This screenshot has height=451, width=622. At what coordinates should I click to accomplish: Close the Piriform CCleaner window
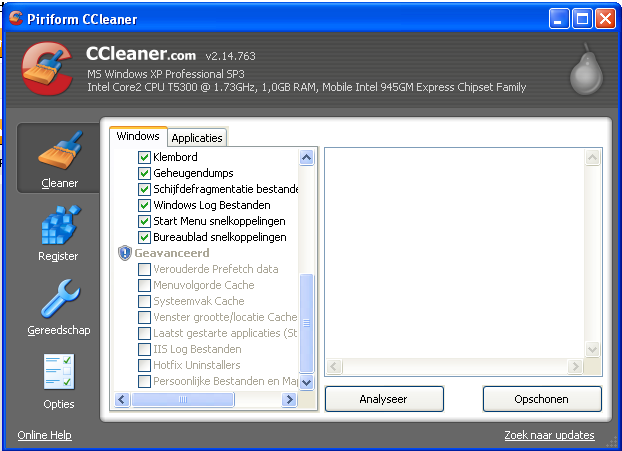[605, 18]
